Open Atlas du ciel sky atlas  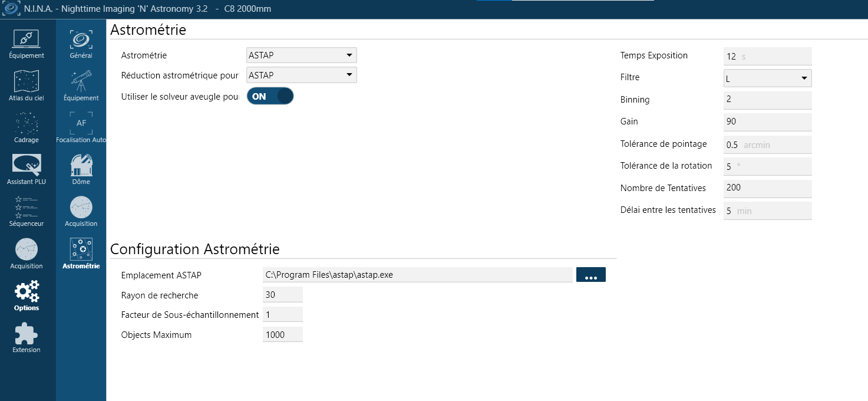point(27,86)
